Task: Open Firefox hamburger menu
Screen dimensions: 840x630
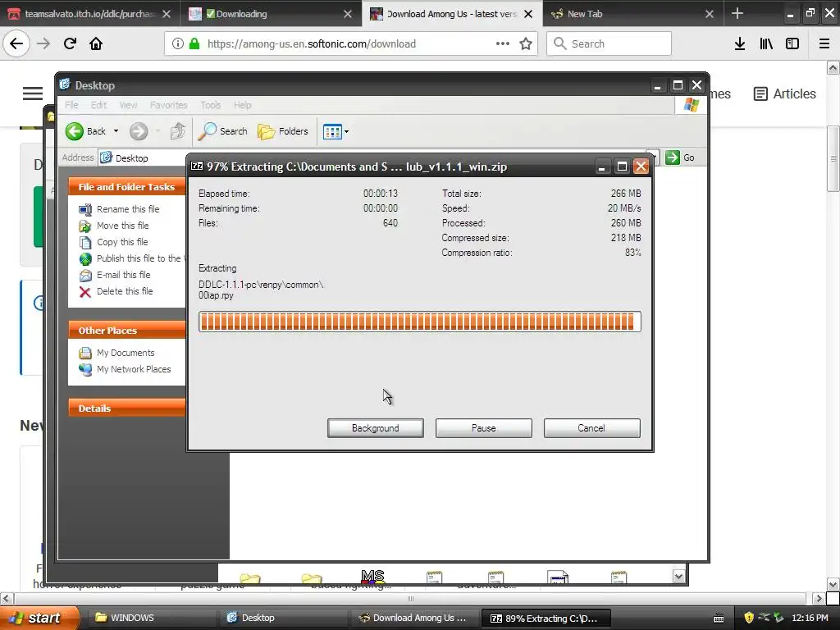Action: (x=824, y=43)
